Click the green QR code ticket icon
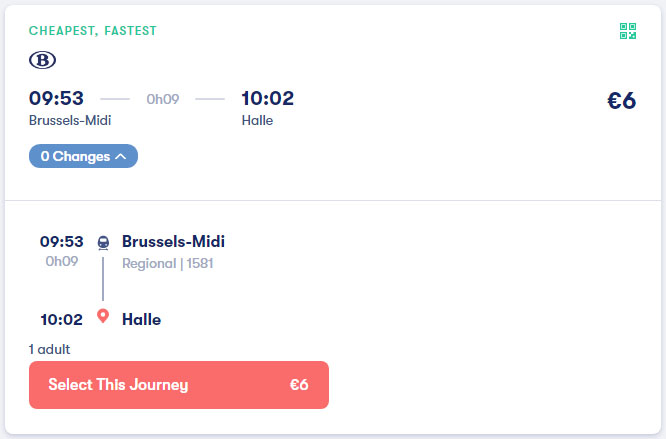 pos(627,31)
